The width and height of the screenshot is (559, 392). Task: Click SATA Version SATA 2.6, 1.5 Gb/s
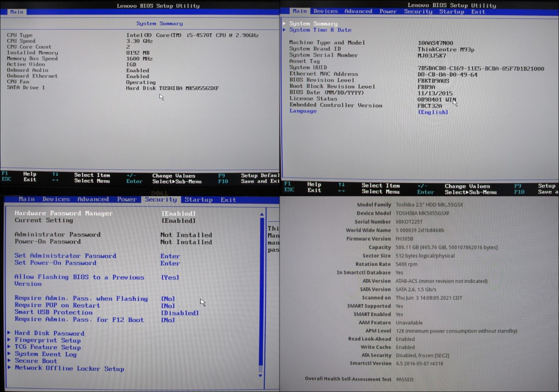coord(415,289)
